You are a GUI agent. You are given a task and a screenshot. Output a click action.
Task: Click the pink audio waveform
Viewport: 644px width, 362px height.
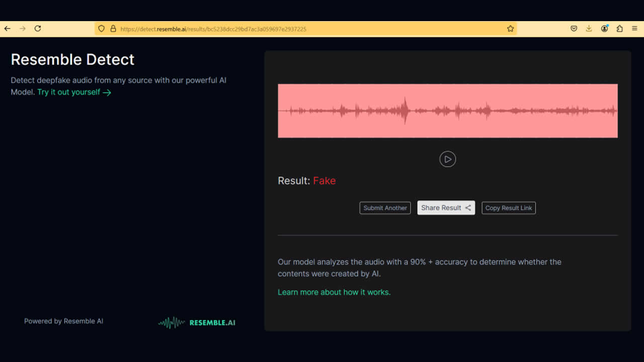447,111
